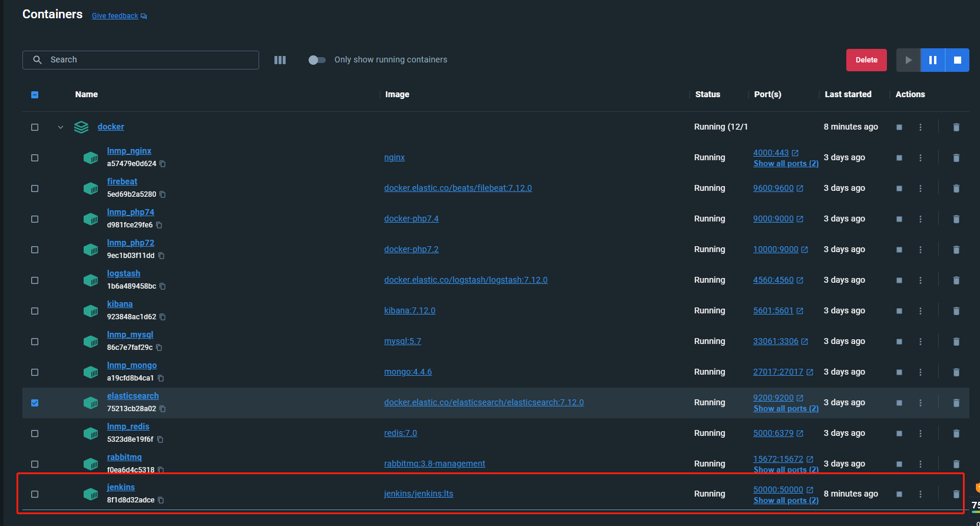Start selected containers with play button
Viewport: 980px width, 526px height.
[x=908, y=60]
